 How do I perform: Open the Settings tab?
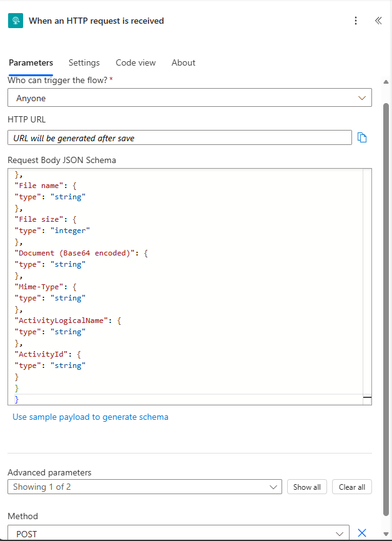click(x=84, y=62)
